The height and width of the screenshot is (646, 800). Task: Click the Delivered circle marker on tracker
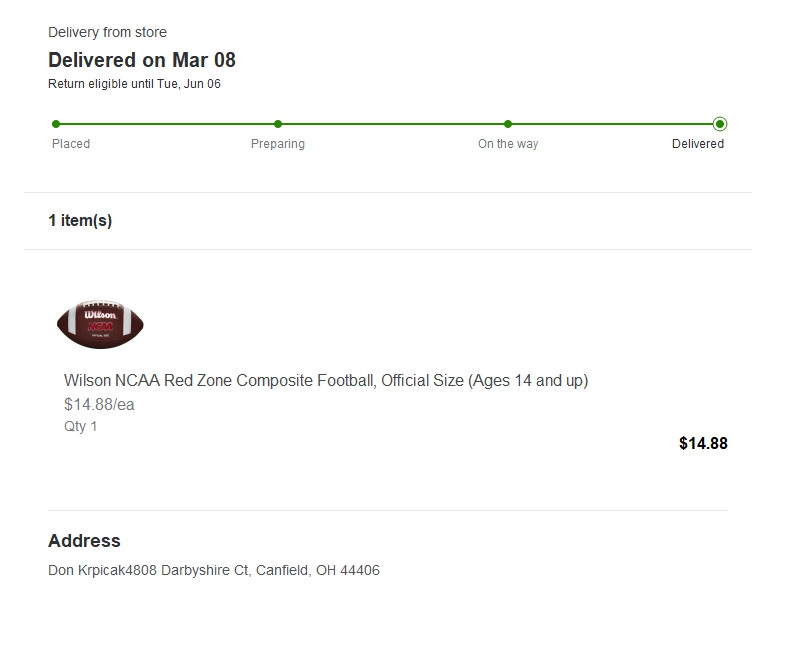point(720,124)
